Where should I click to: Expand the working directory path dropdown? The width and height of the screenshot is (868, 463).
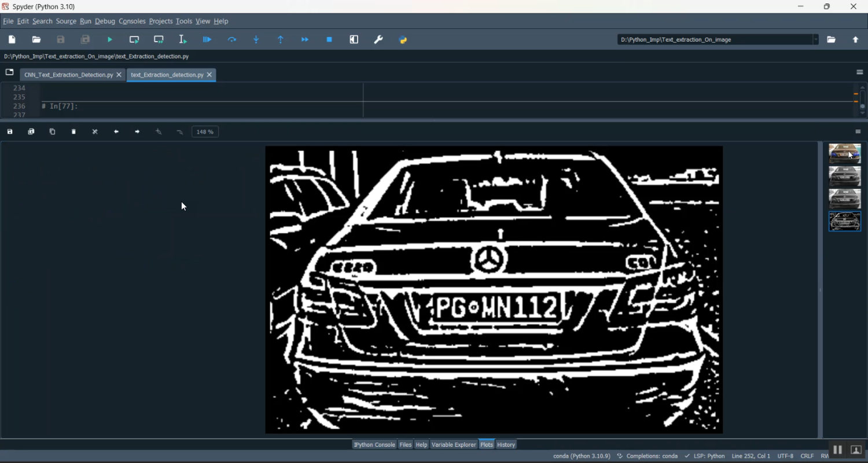pos(816,40)
